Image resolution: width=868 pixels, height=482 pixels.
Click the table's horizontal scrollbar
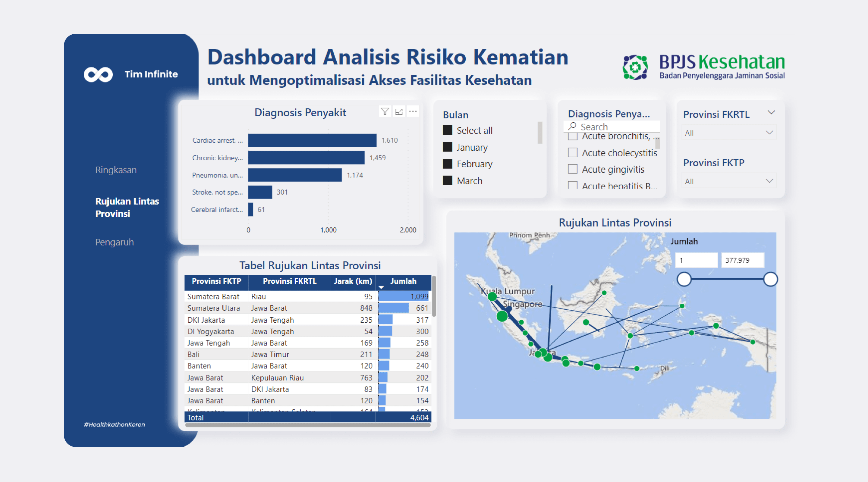[x=308, y=425]
